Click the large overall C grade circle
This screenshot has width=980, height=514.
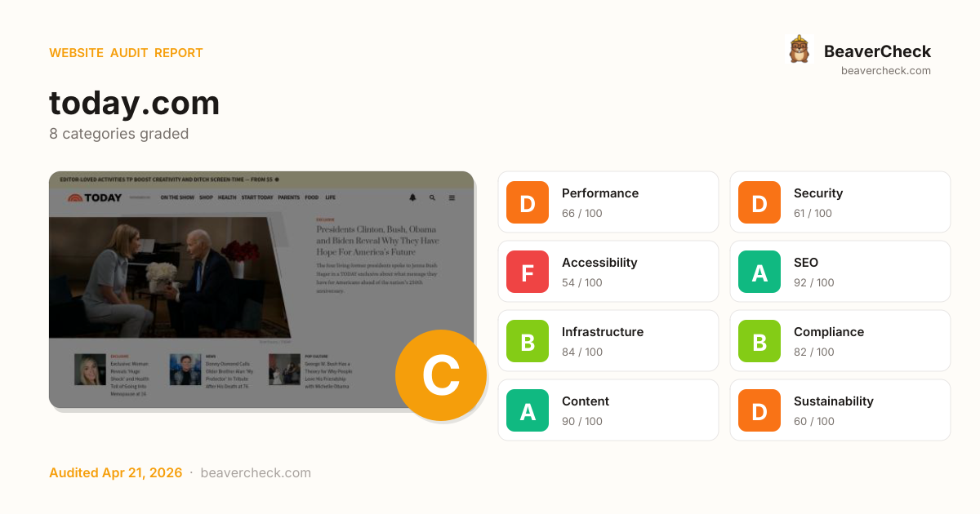[441, 375]
